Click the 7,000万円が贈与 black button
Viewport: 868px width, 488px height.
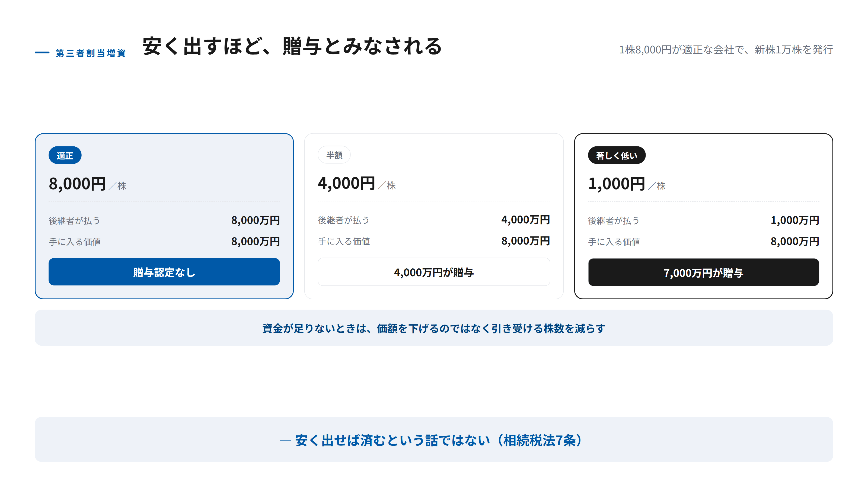click(x=704, y=272)
